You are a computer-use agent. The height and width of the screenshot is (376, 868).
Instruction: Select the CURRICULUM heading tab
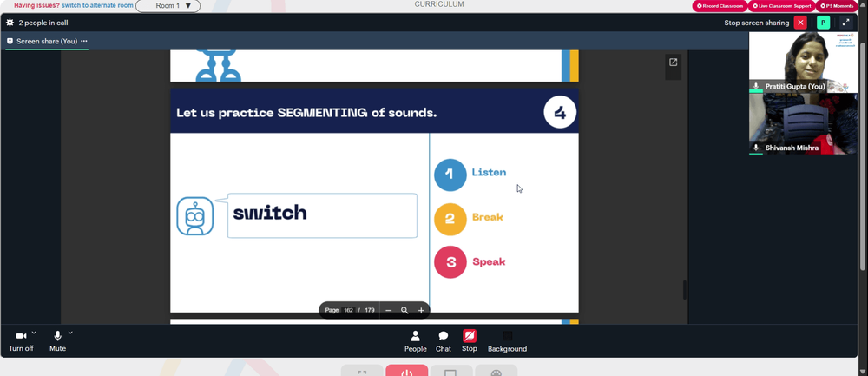pos(439,4)
